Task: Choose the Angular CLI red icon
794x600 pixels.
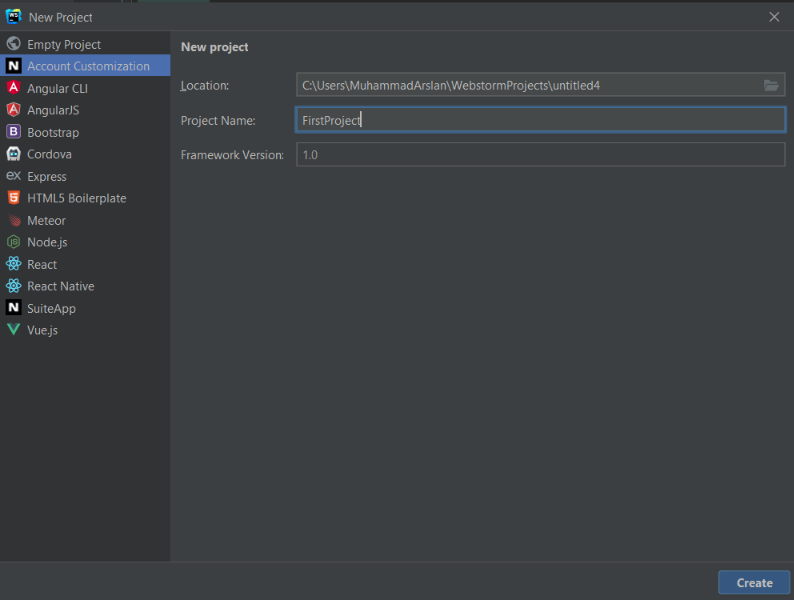Action: [x=14, y=88]
